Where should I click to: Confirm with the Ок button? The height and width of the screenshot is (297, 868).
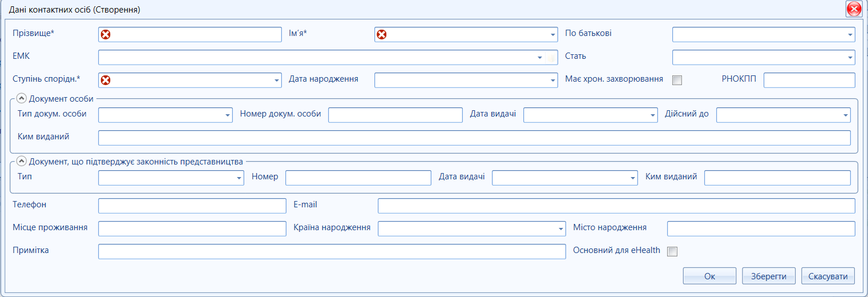pos(709,276)
